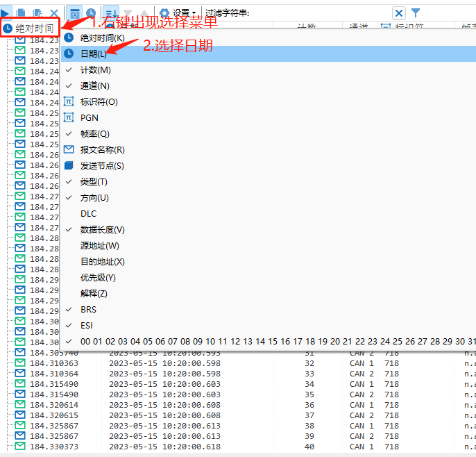This screenshot has height=457, width=476.
Task: Click the clock time-mode toolbar icon
Action: click(91, 13)
